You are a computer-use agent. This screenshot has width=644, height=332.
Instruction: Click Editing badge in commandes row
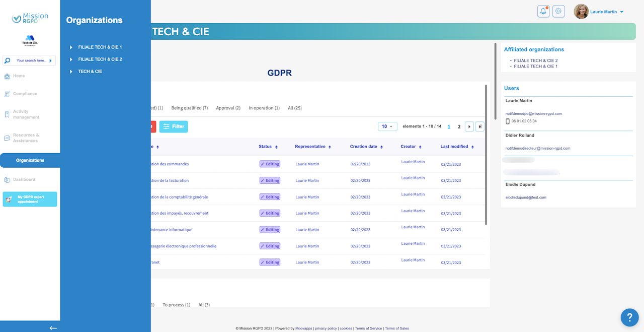click(x=270, y=164)
